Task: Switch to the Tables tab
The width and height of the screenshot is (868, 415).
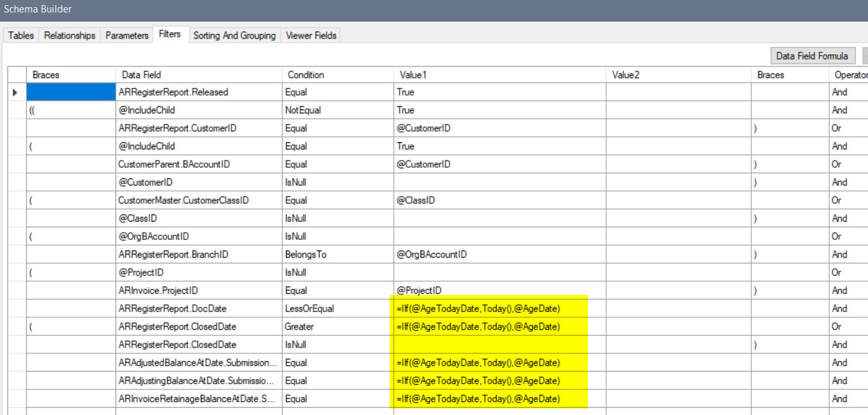Action: (x=20, y=35)
